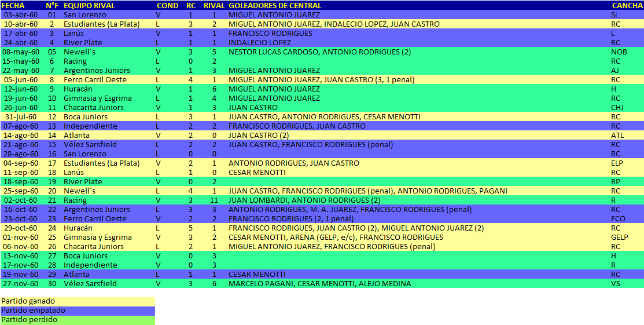Viewport: 644px width, 325px height.
Task: Select Huracán in the 29-oct-60 row
Action: (78, 228)
